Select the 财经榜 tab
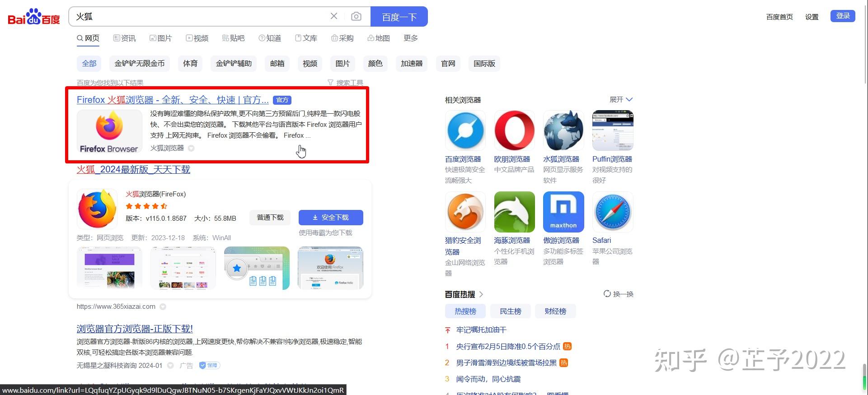868x395 pixels. point(555,311)
